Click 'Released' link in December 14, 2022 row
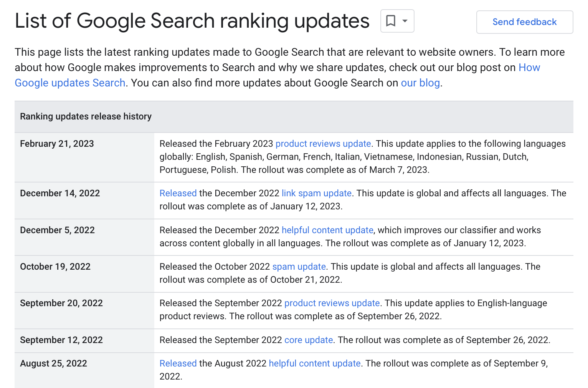588x388 pixels. 178,193
